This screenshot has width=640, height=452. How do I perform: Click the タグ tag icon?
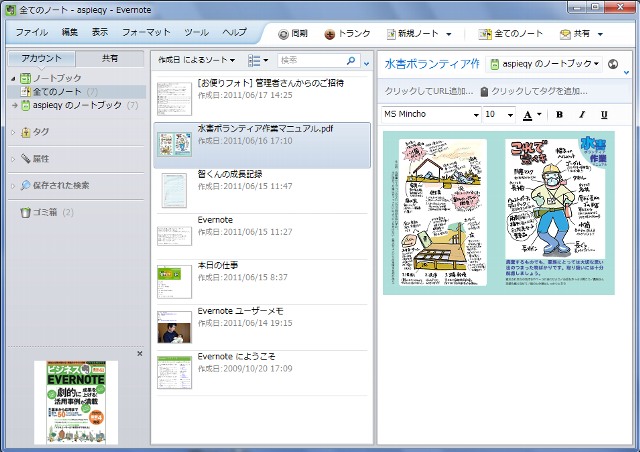[26, 132]
